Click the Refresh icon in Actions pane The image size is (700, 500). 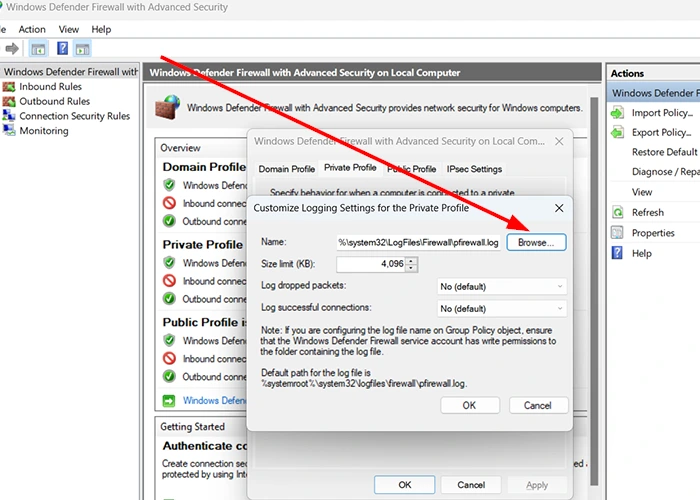coord(618,212)
